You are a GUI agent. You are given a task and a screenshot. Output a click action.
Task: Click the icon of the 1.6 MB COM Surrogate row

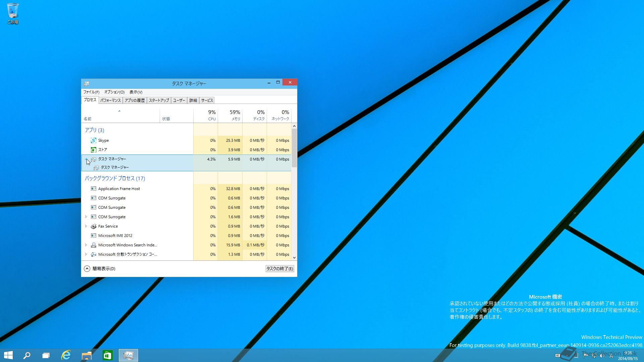94,217
